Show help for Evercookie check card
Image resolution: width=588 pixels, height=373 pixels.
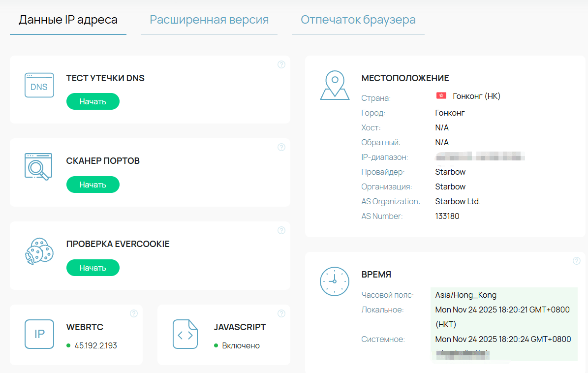(x=281, y=230)
